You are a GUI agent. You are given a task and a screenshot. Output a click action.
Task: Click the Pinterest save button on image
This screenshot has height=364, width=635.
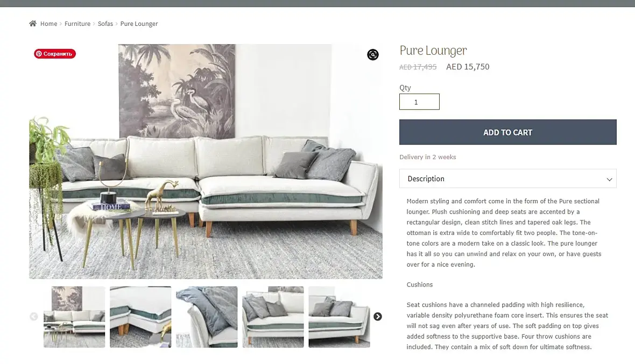tap(55, 54)
